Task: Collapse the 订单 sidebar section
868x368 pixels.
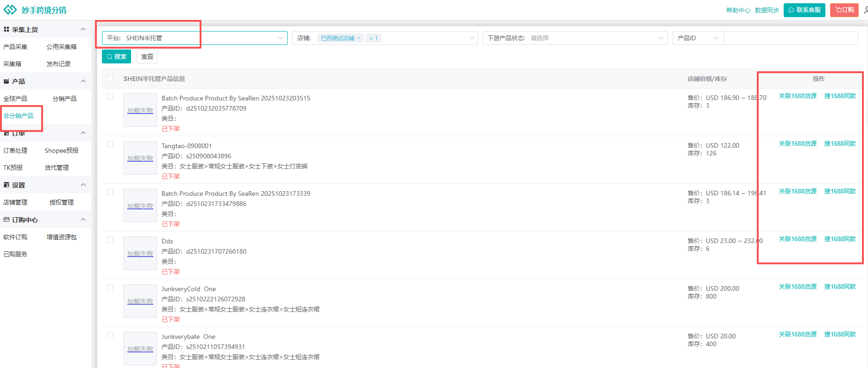Action: coord(83,133)
